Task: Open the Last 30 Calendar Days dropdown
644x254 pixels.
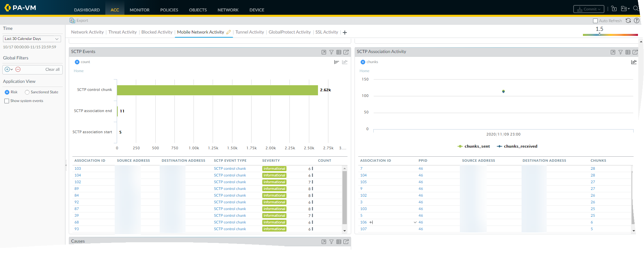Action: 32,39
